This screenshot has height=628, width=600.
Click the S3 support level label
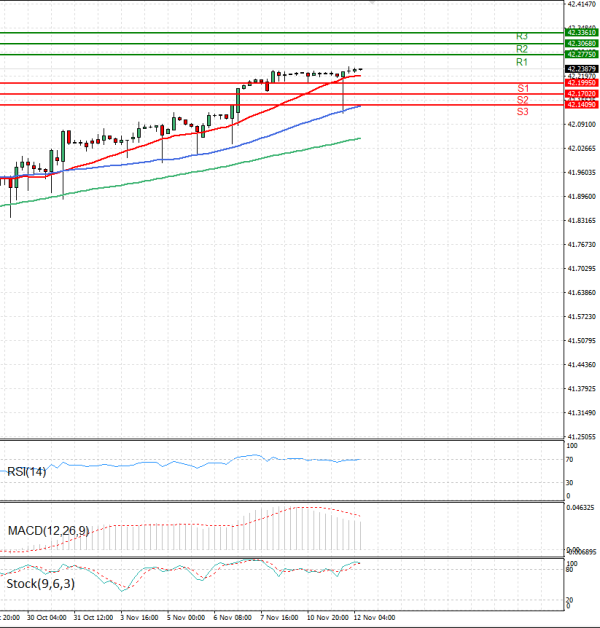coord(523,111)
